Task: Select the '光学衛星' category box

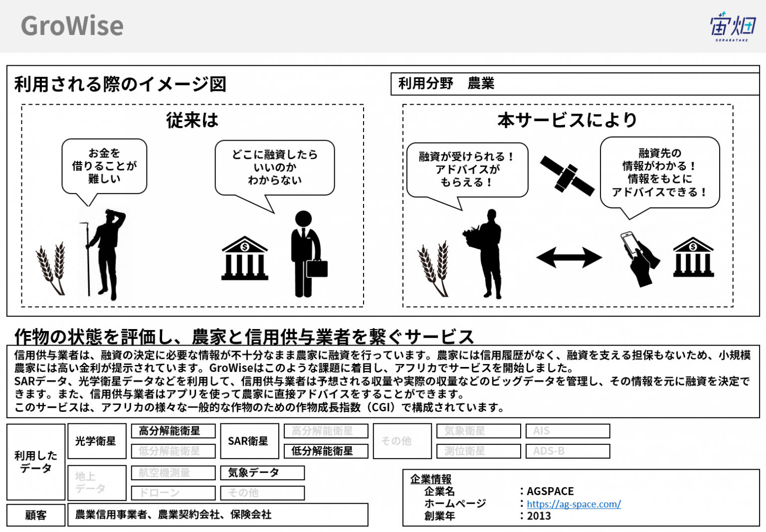Action: [x=97, y=441]
